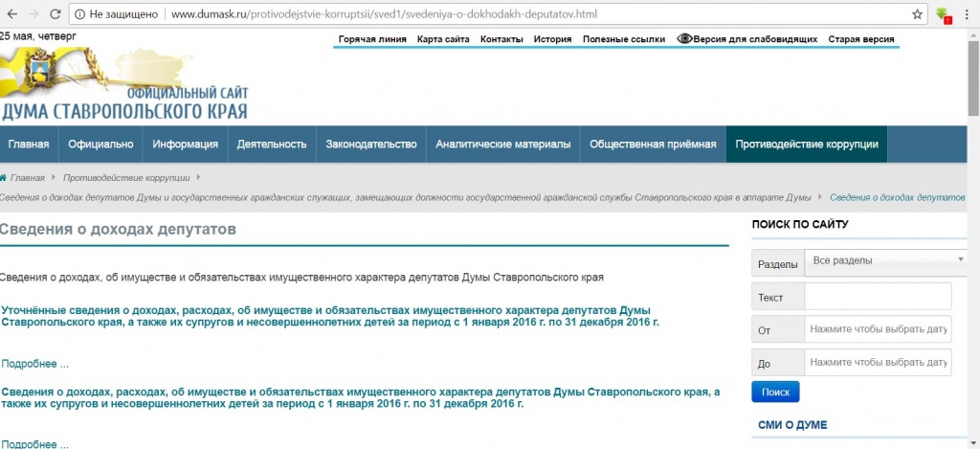Click the final Сведения о доходах депутатов breadcrumb
Viewport: 980px width, 449px height.
[x=898, y=197]
